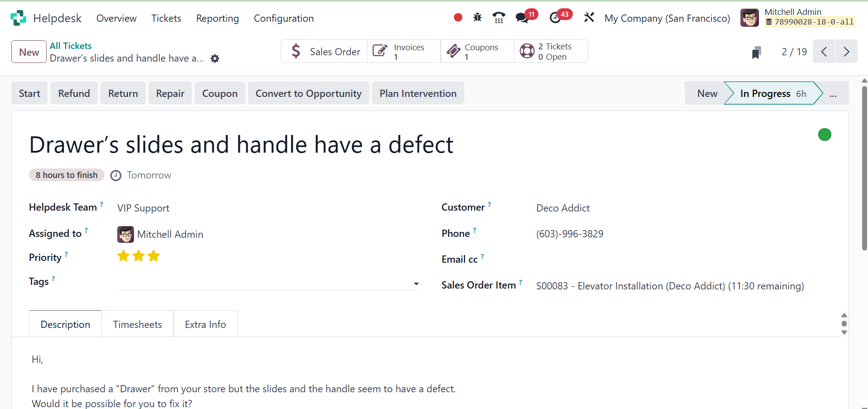Toggle the green kanban state dot
Image resolution: width=868 pixels, height=409 pixels.
825,135
